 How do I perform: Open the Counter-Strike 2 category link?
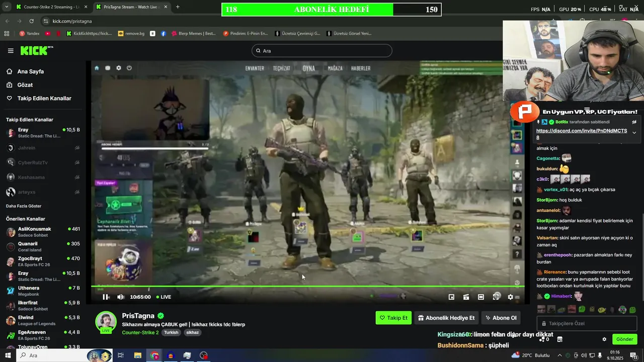[140, 332]
